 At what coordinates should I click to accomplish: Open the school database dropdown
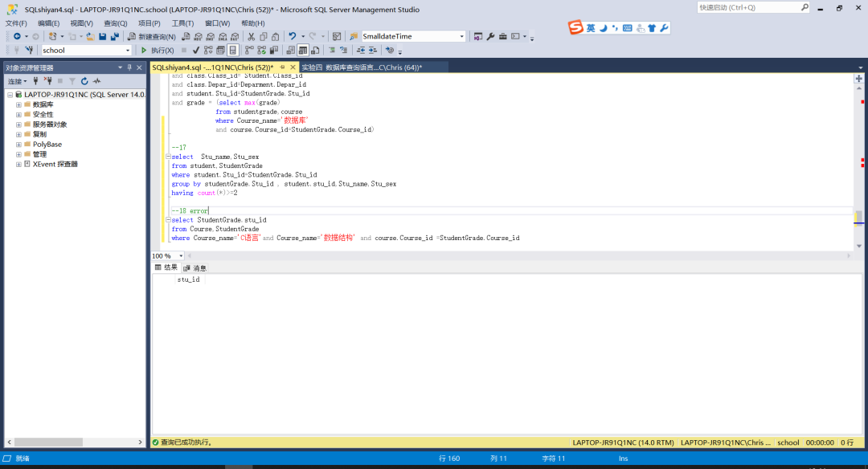[x=127, y=51]
